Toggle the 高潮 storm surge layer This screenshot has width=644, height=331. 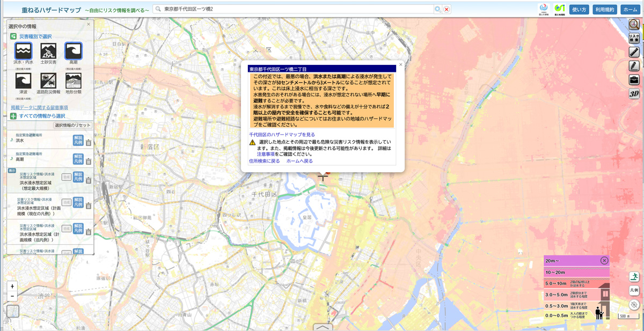click(x=73, y=52)
